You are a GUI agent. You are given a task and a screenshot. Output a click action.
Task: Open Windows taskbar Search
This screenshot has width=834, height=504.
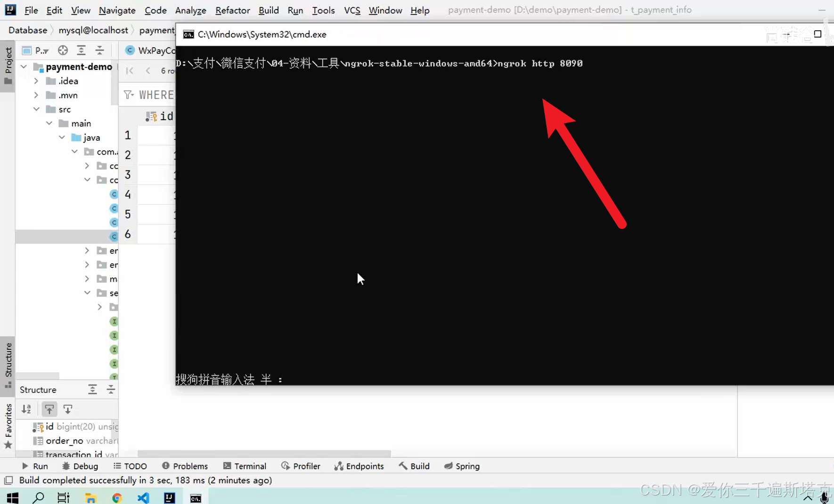pyautogui.click(x=38, y=497)
